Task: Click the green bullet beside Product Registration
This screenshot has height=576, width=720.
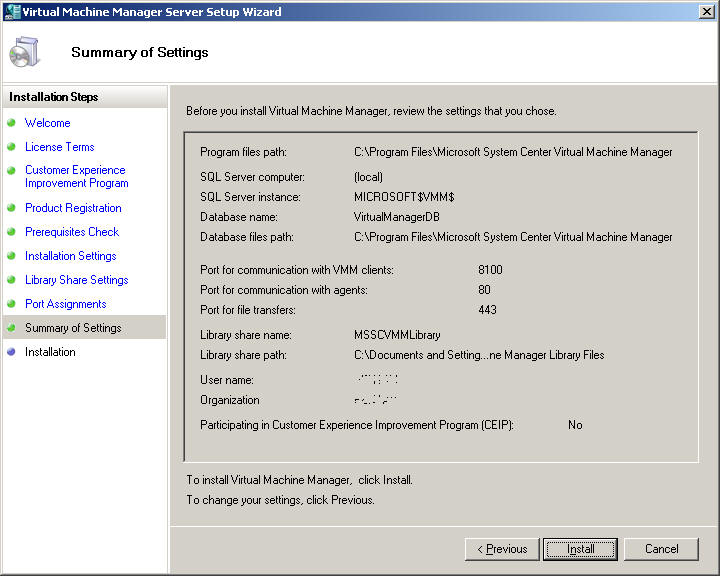Action: tap(11, 208)
